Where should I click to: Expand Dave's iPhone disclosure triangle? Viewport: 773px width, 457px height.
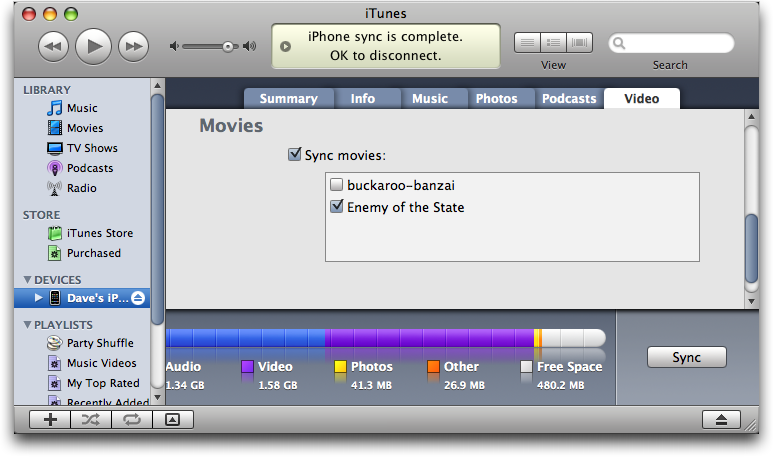(x=38, y=298)
